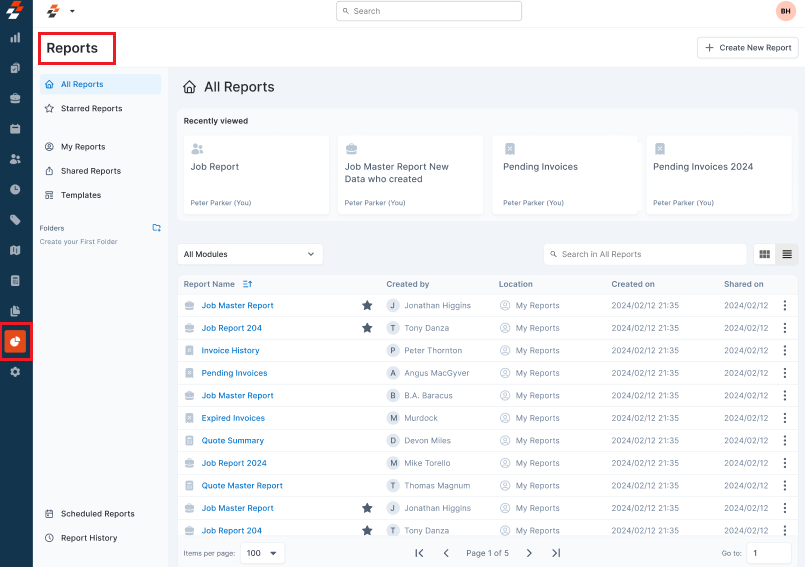805x567 pixels.
Task: Click Create your First Folder text
Action: (79, 241)
